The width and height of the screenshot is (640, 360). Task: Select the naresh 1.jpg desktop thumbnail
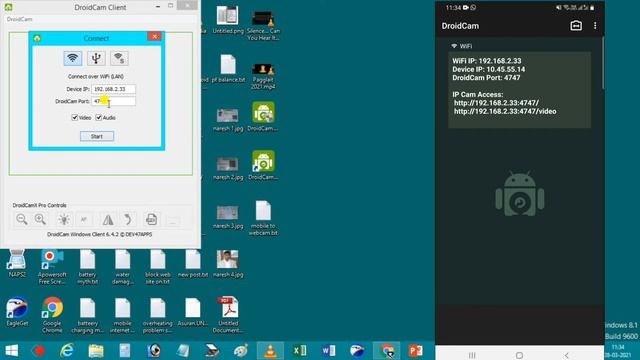tap(228, 120)
